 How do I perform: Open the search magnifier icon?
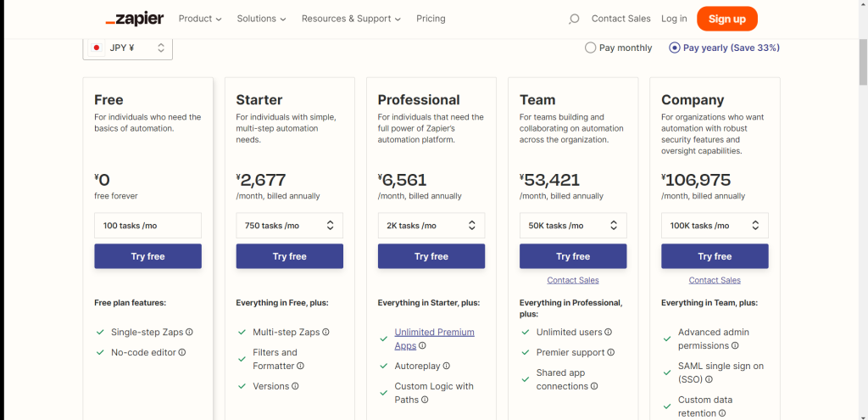[574, 19]
